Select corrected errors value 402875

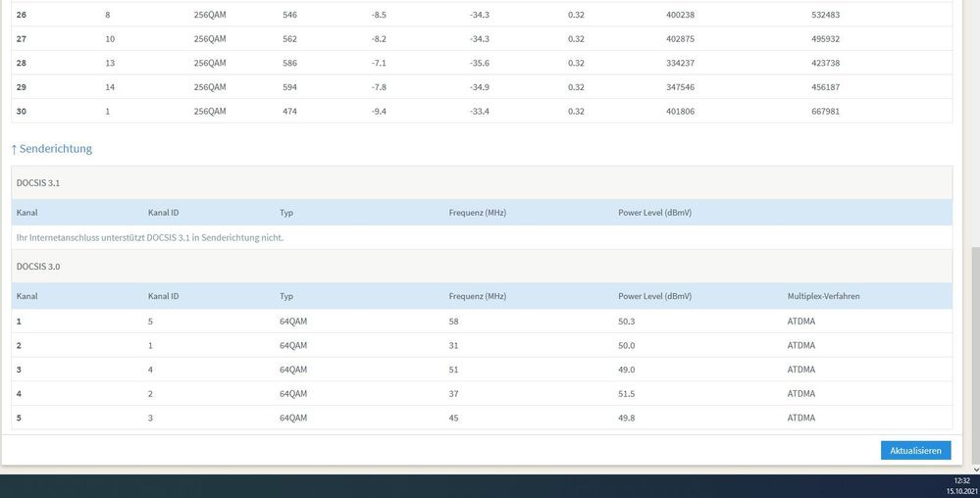[680, 39]
